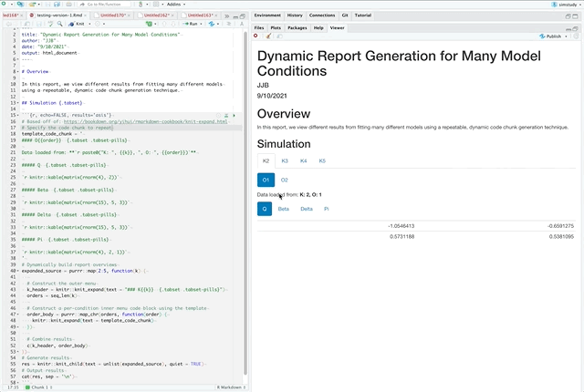Viewport: 584px width, 392px height.
Task: Open the Run options dropdown arrow
Action: coord(201,24)
